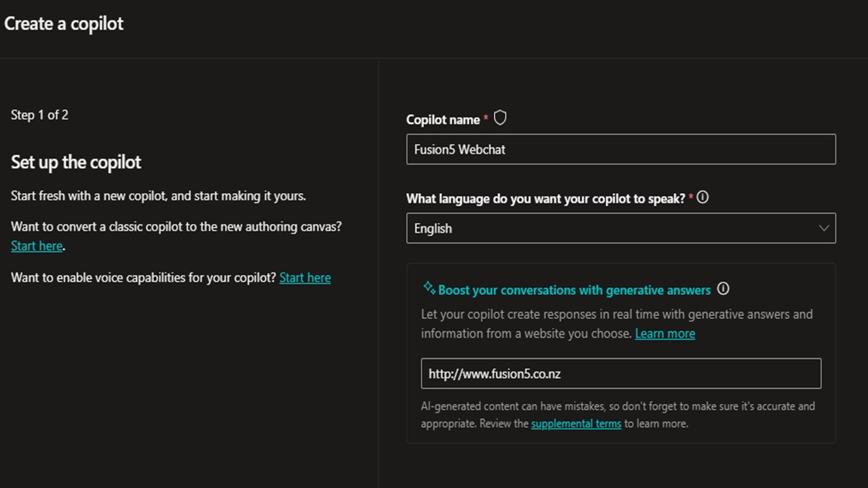Click the Start fresh description text
This screenshot has height=488, width=868.
[158, 196]
